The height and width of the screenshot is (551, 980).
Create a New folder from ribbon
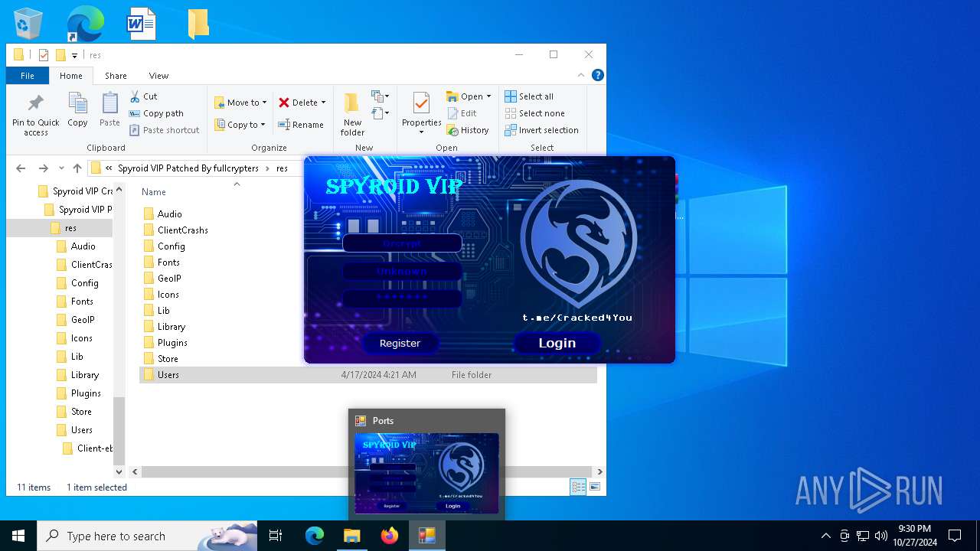(x=352, y=115)
